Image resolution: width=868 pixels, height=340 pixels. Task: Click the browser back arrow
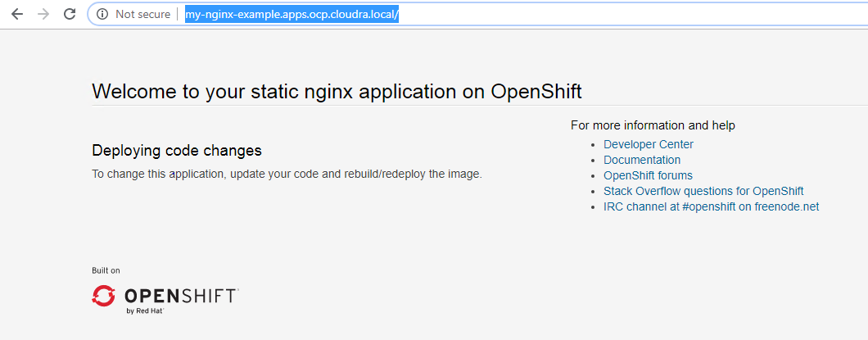point(17,15)
